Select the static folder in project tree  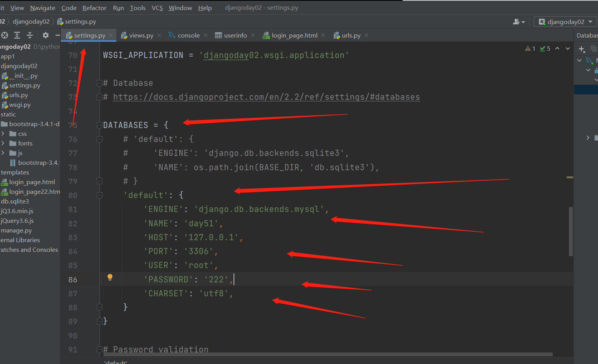[x=8, y=114]
